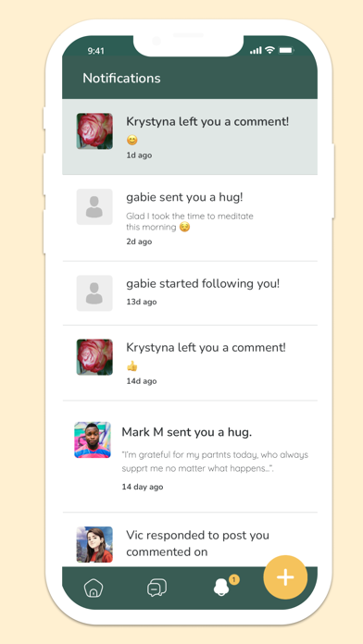Tap gabie's placeholder avatar on hug notification
The height and width of the screenshot is (644, 363).
[x=94, y=206]
